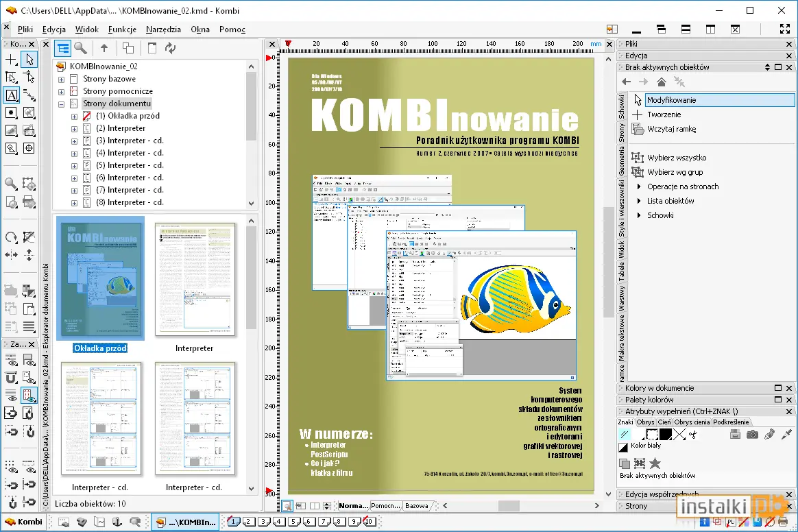Collapse the Strony dokumentu tree node

pos(61,104)
